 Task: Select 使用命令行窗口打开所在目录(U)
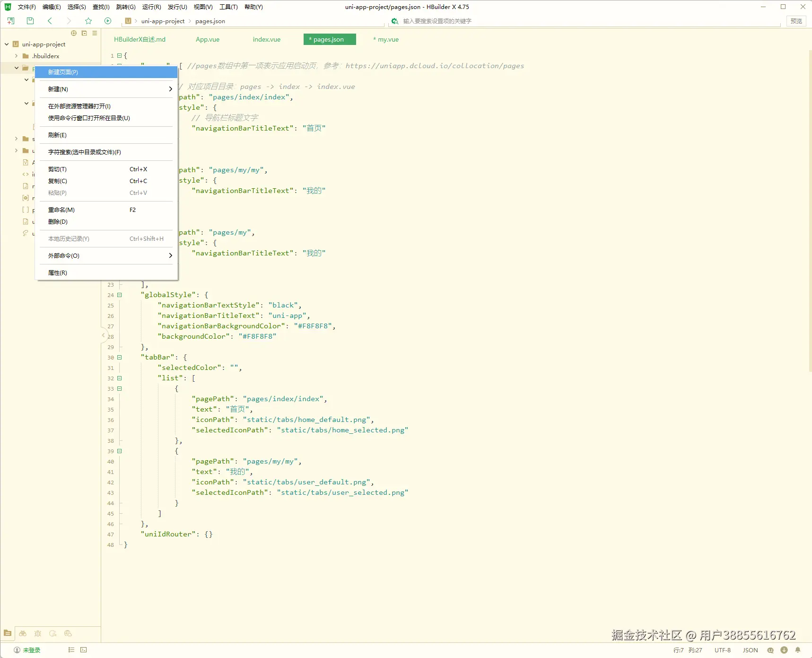click(106, 118)
